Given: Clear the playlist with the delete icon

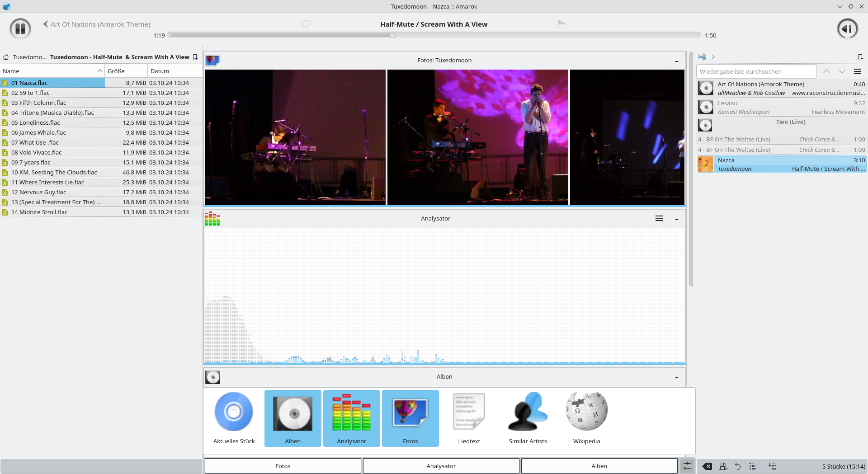Looking at the screenshot, I should coord(707,466).
